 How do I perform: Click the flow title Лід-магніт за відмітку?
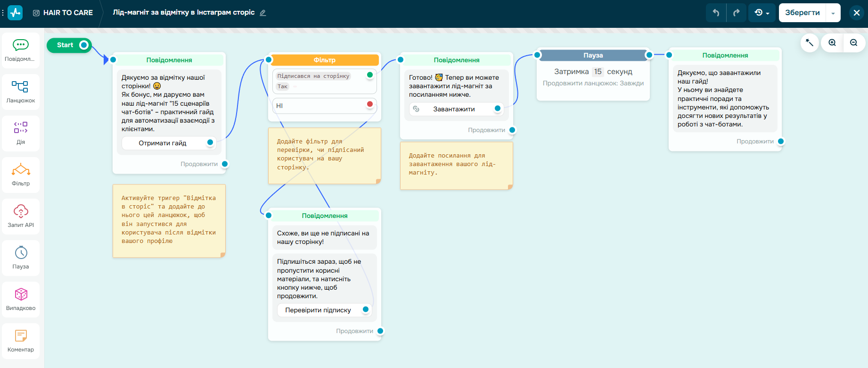point(184,12)
